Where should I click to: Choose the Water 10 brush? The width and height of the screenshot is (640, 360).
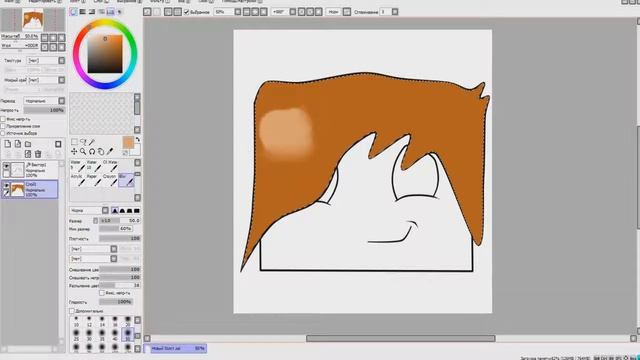tap(93, 166)
